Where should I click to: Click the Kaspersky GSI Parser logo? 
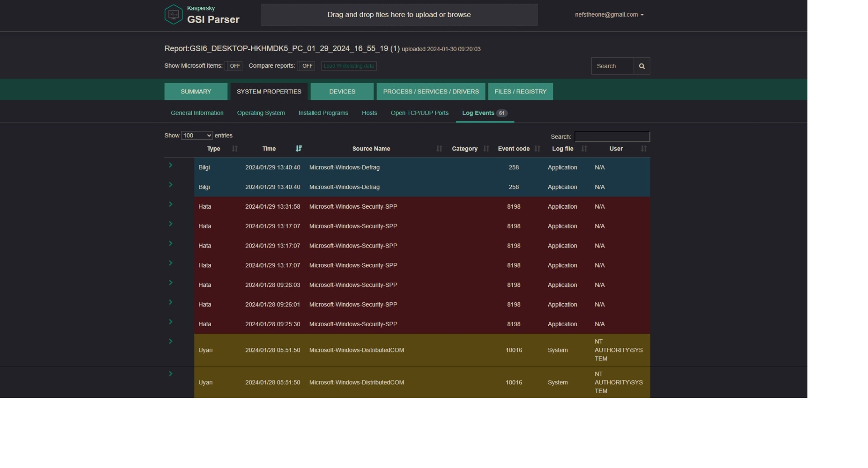202,15
